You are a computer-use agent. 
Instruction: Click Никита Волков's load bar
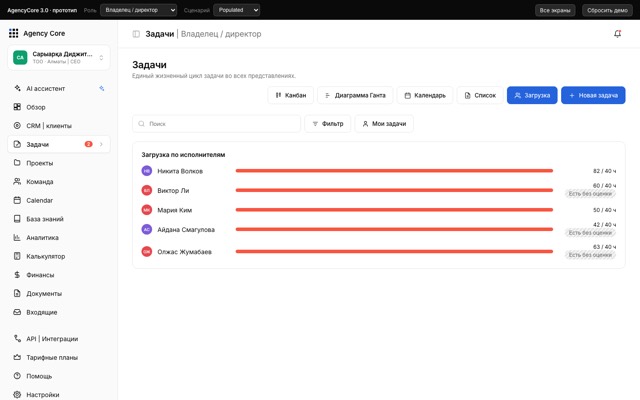coord(394,171)
